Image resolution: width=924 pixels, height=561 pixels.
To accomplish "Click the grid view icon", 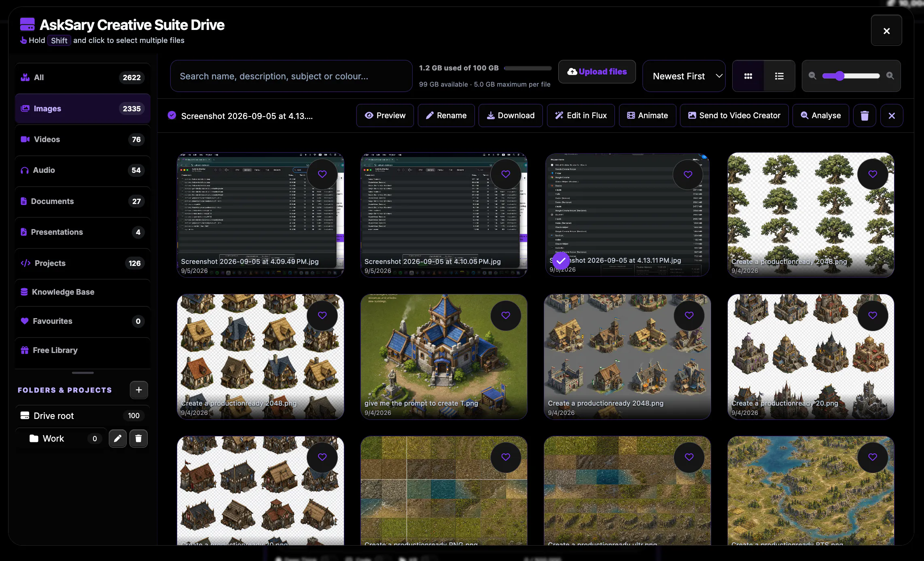I will coord(748,76).
